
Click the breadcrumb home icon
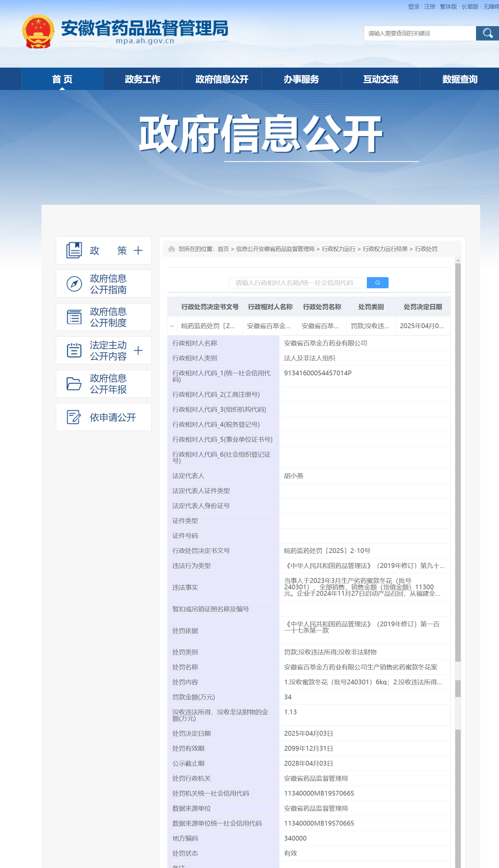pos(172,249)
